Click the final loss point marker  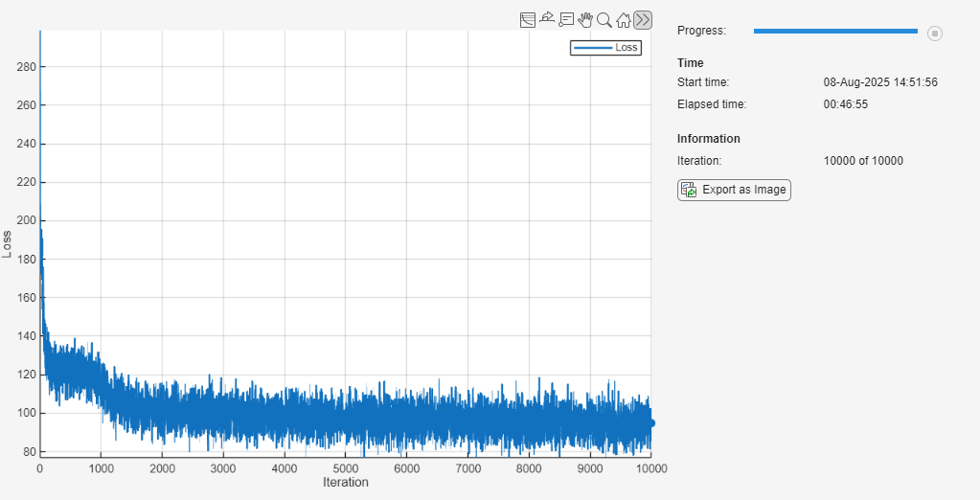pos(651,423)
